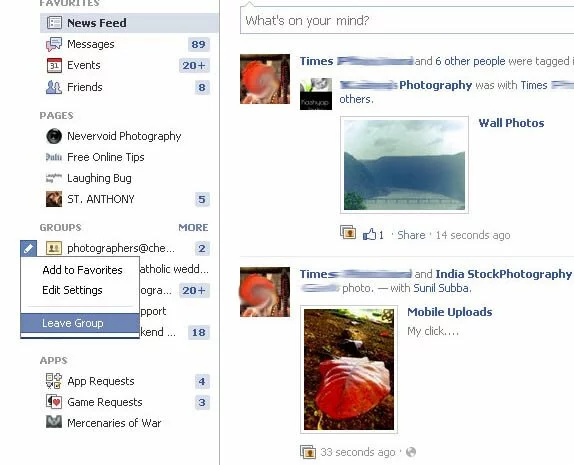The height and width of the screenshot is (465, 574).
Task: Click the App Requests icon
Action: [x=54, y=381]
